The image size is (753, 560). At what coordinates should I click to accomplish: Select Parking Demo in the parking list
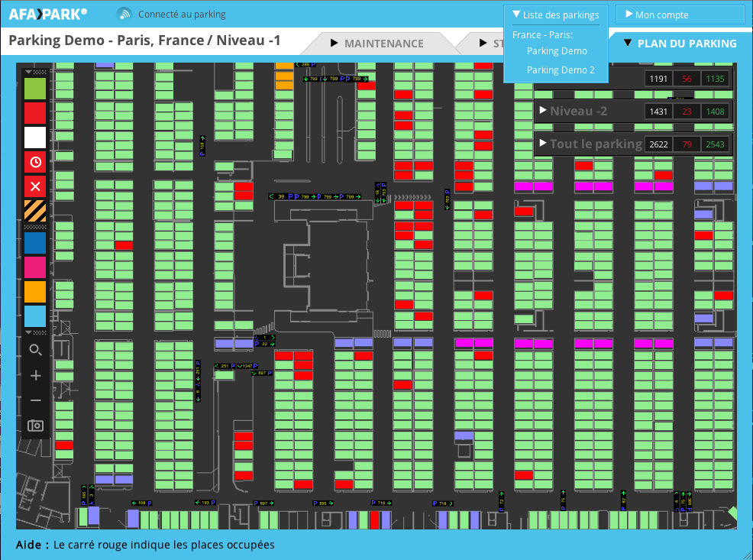pos(557,51)
